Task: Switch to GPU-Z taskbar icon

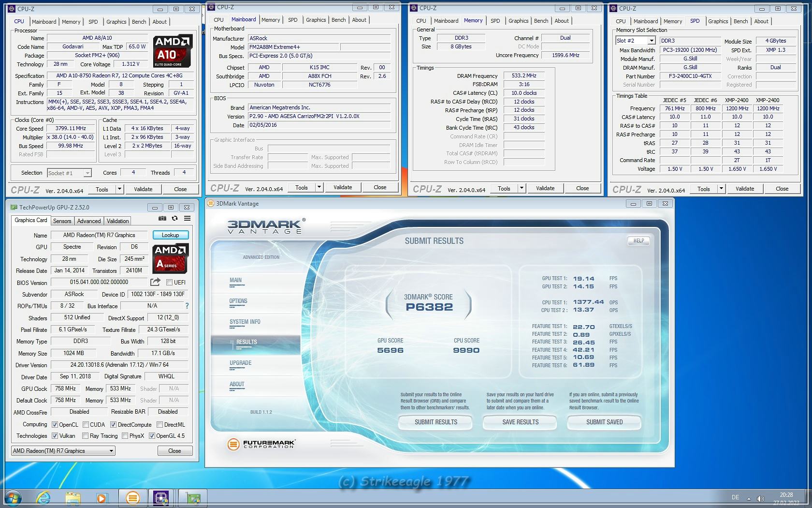Action: 193,498
